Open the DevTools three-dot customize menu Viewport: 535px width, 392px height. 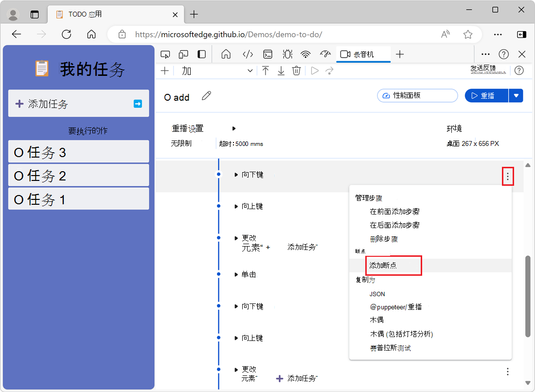(x=485, y=54)
